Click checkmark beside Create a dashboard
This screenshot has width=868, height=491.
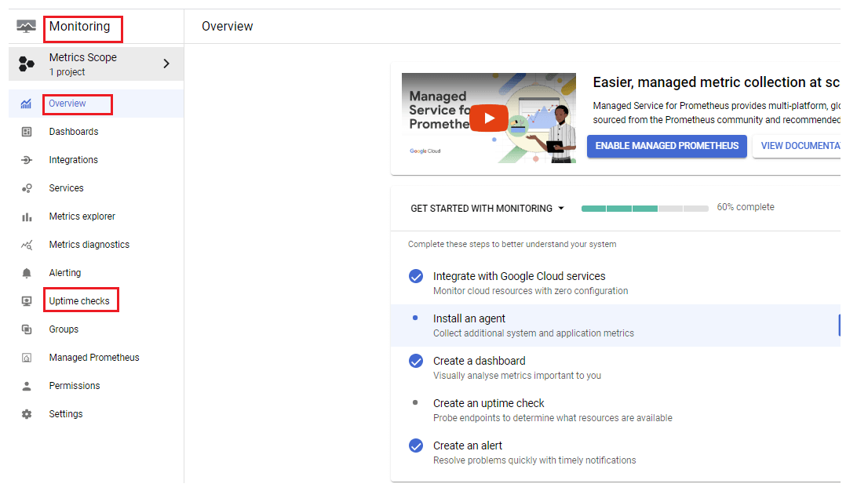[416, 361]
